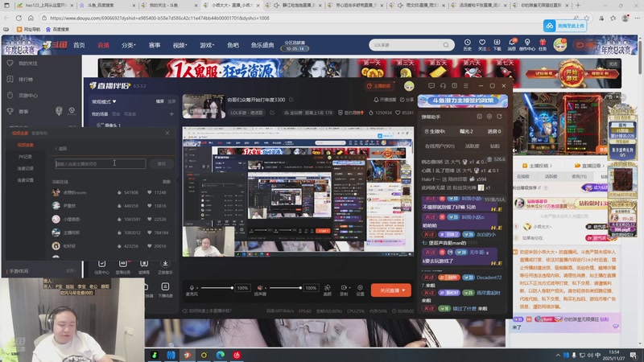Open the 任务 gift icon in Douyu header
The image size is (644, 362).
coord(543,43)
